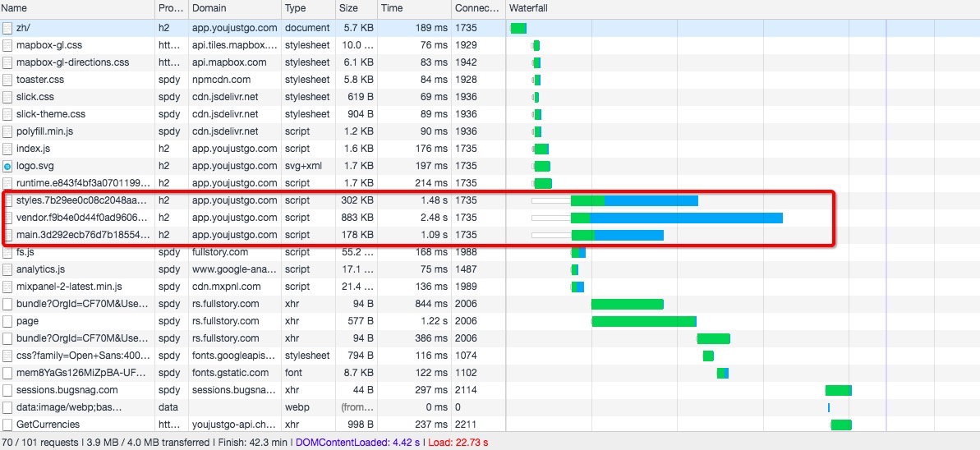Select the mixpanel-2-latest.min.js request name

[x=69, y=287]
